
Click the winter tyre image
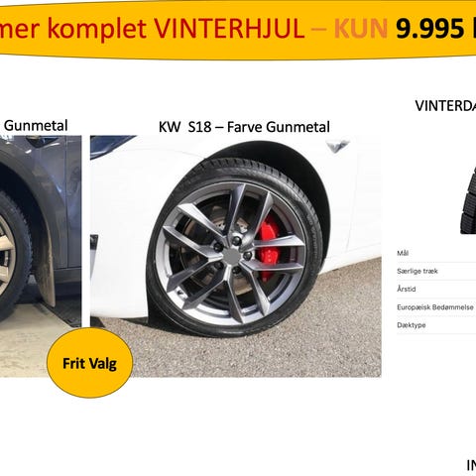(x=468, y=200)
